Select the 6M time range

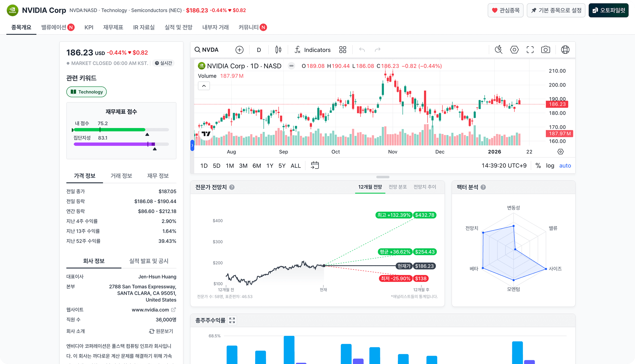tap(257, 166)
